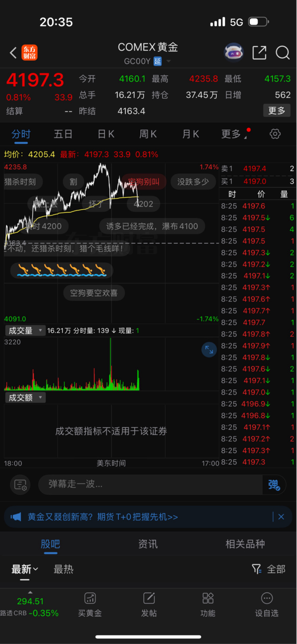This screenshot has width=297, height=644.
Task: Tap the 卖1 ask price 4197.4
Action: click(255, 169)
